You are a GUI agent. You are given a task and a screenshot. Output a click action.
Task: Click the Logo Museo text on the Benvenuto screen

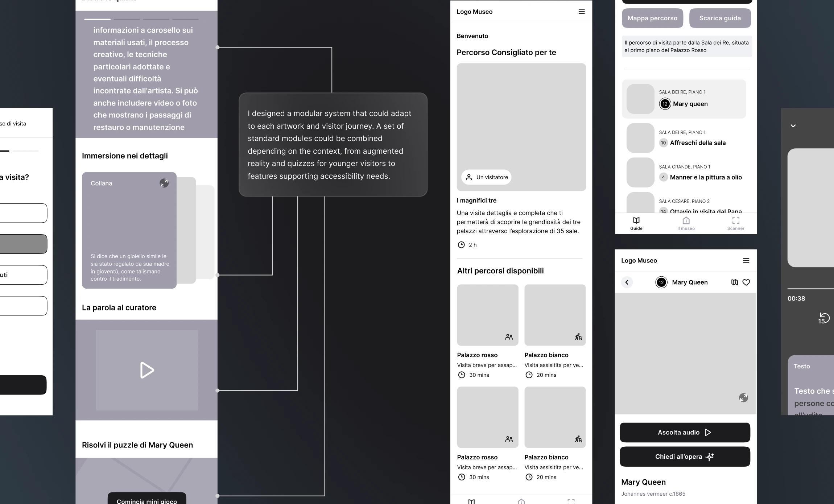pos(475,12)
